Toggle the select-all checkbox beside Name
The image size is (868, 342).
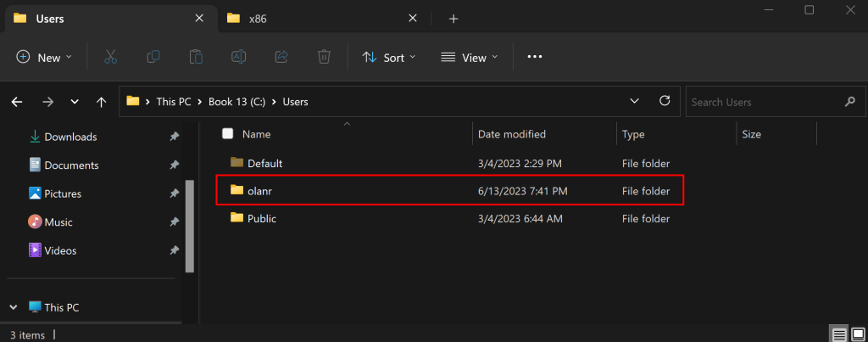tap(227, 134)
